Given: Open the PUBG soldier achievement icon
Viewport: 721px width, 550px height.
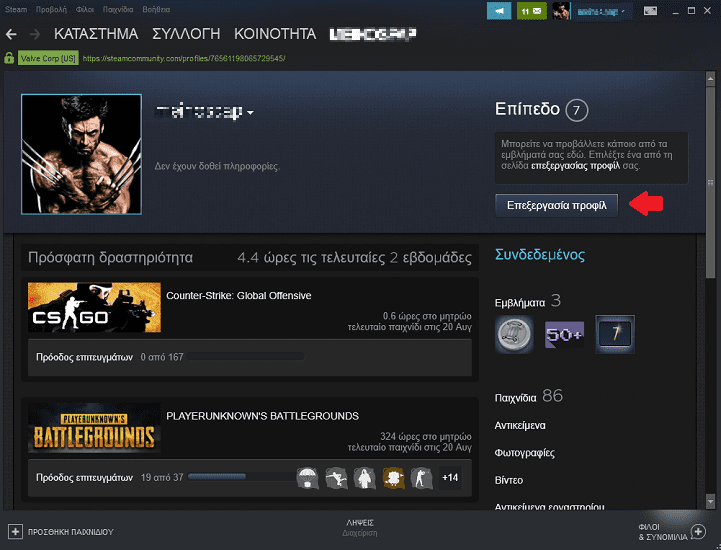Looking at the screenshot, I should tap(422, 478).
